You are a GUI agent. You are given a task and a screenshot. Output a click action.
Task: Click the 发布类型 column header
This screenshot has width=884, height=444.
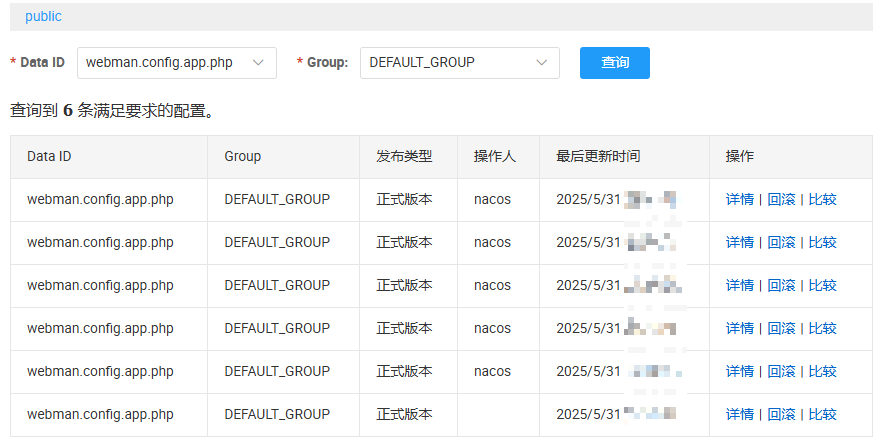pos(408,157)
